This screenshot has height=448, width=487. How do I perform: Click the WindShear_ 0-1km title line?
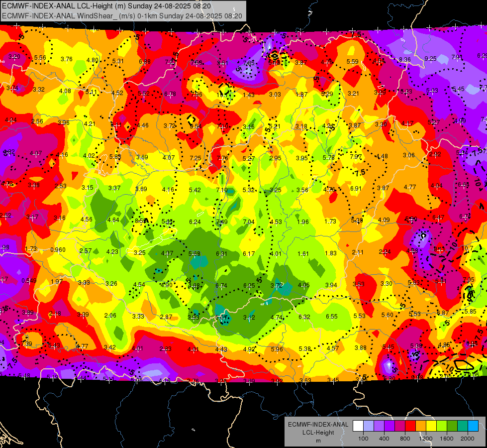pos(122,16)
